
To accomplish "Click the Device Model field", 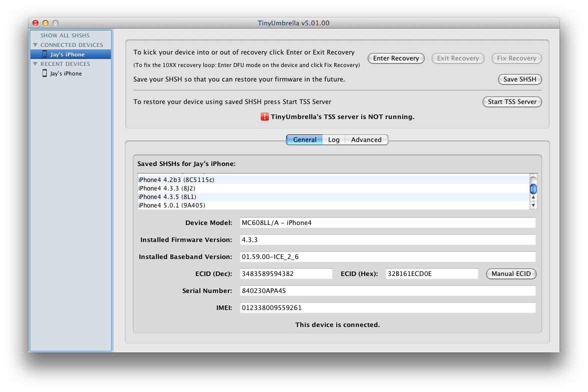I will tap(388, 222).
